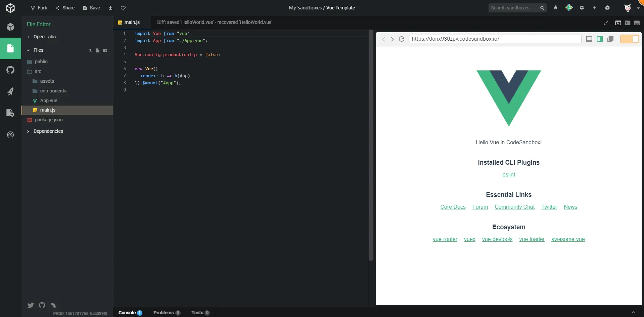Collapse the Files section
This screenshot has height=317, width=644.
click(28, 50)
